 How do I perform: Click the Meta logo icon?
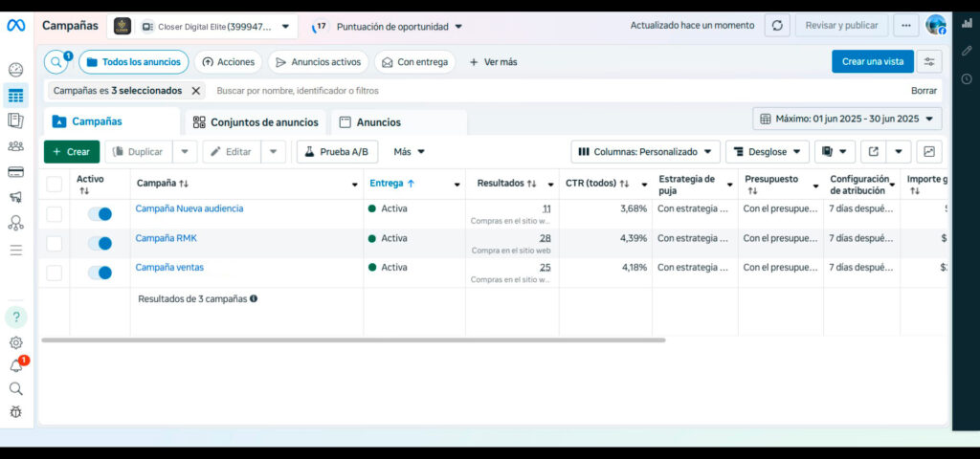pyautogui.click(x=15, y=26)
